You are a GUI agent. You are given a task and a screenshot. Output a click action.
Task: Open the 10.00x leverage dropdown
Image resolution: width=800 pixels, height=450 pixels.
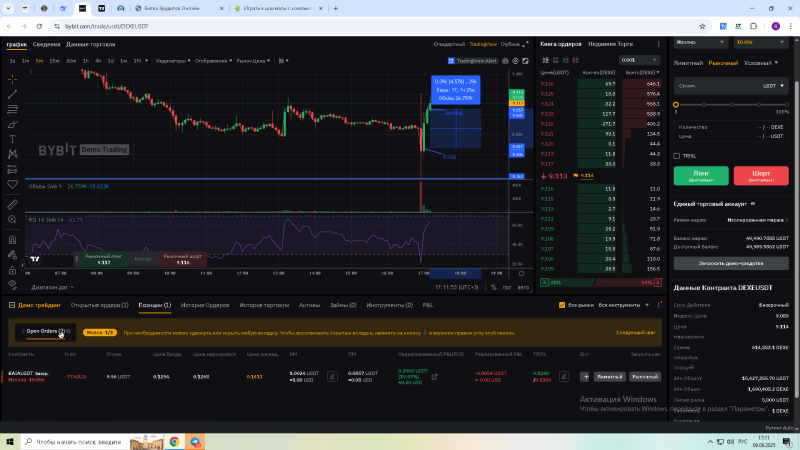760,42
